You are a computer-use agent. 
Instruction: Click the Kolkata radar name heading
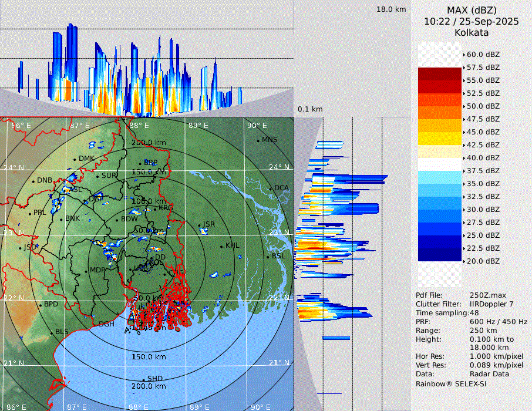pyautogui.click(x=471, y=32)
